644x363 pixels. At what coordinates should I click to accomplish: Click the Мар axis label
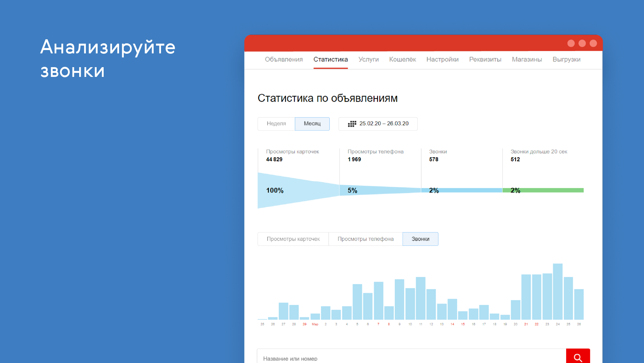[315, 324]
